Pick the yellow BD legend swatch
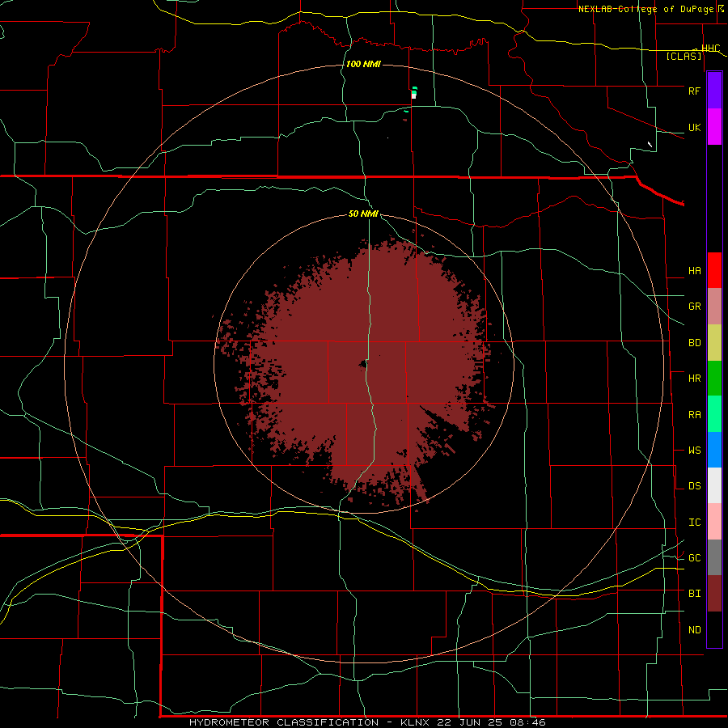The height and width of the screenshot is (728, 728). (714, 342)
